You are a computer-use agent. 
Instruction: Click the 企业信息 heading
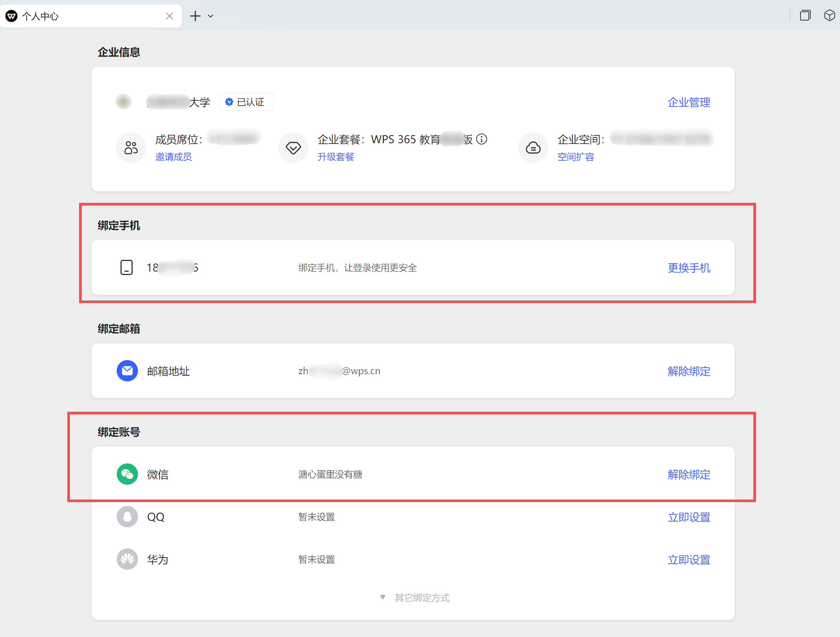pos(119,52)
